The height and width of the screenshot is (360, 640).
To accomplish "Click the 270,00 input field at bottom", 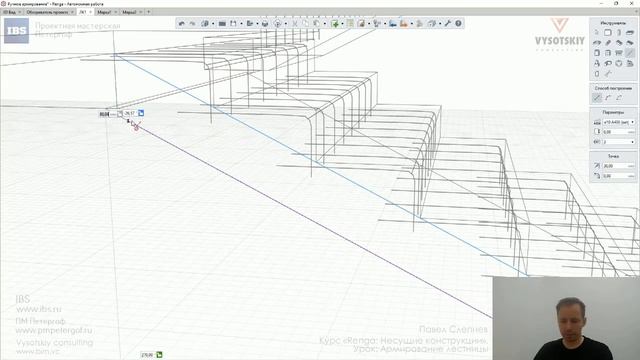I will [x=148, y=355].
